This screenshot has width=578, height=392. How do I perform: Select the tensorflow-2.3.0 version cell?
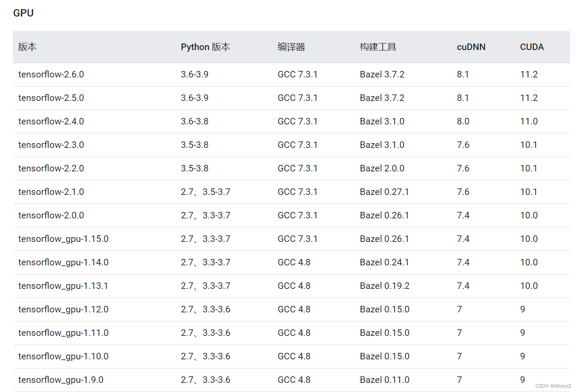click(51, 145)
